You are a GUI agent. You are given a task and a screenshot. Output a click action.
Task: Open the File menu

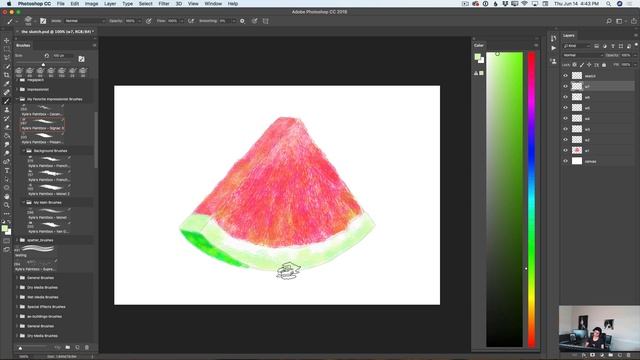60,4
